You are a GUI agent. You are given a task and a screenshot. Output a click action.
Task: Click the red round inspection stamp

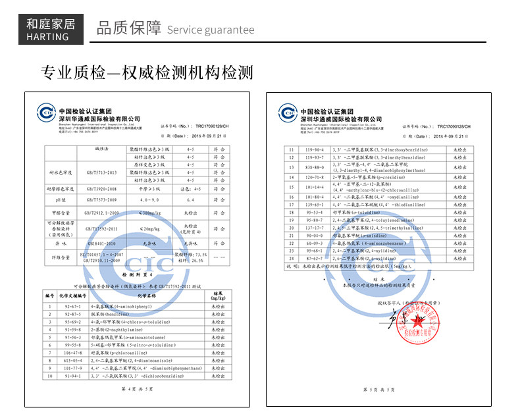[x=417, y=323]
